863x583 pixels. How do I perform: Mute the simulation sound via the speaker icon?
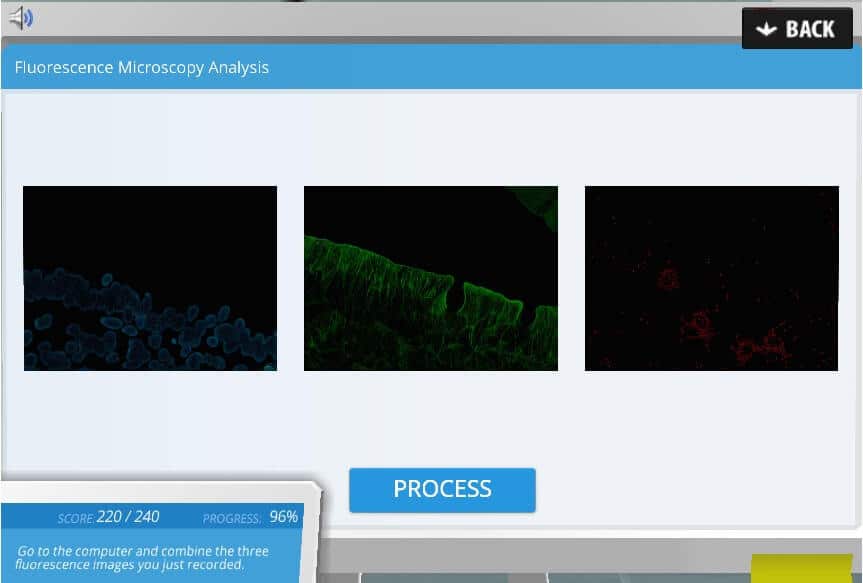[x=21, y=16]
